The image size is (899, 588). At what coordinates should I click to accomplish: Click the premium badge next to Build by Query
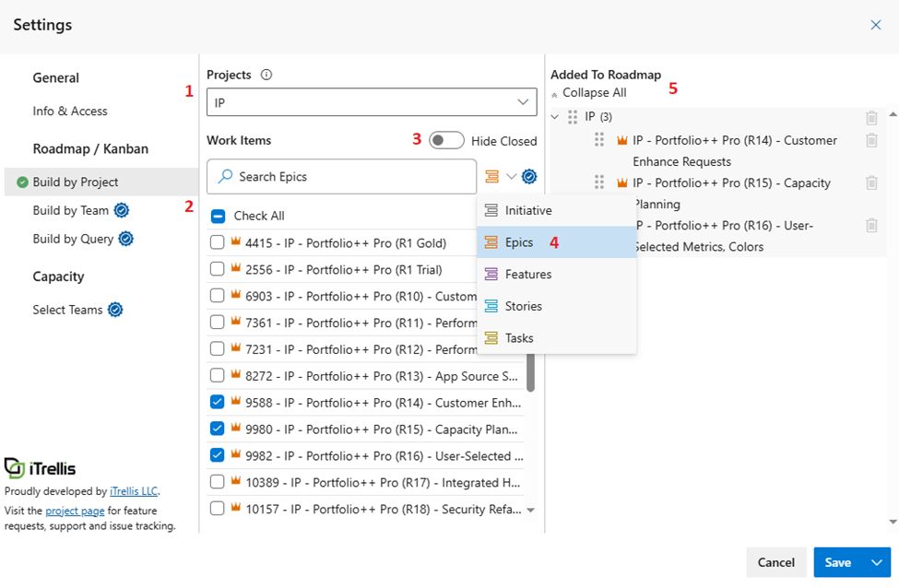(x=126, y=239)
